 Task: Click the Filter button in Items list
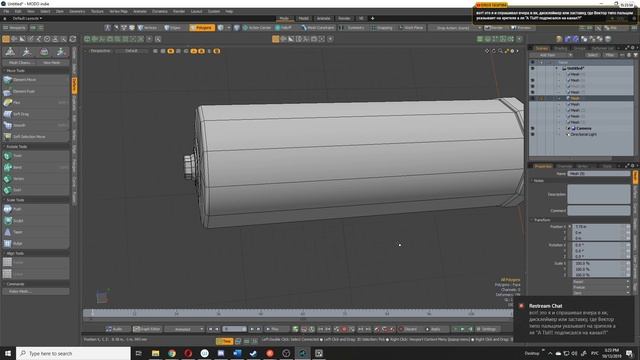(x=610, y=55)
